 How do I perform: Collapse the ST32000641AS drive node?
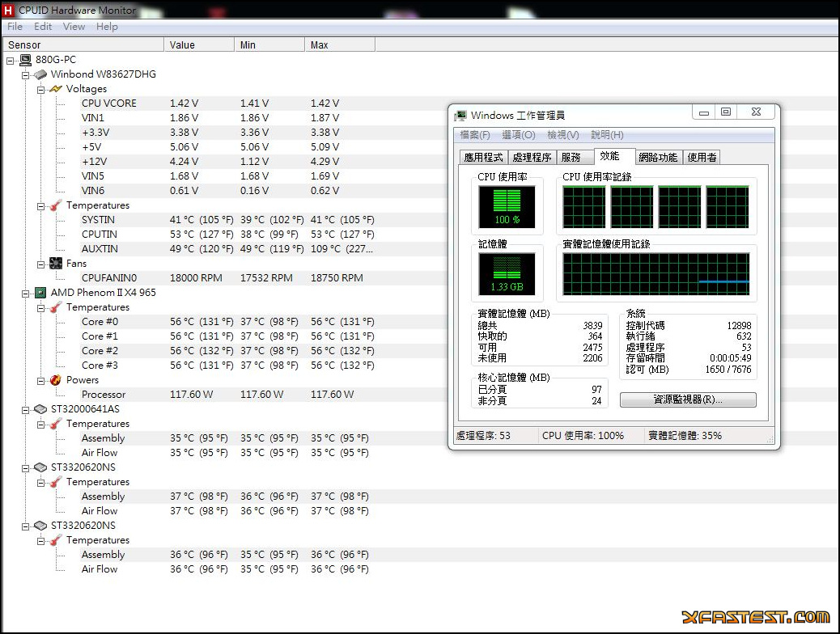(25, 410)
